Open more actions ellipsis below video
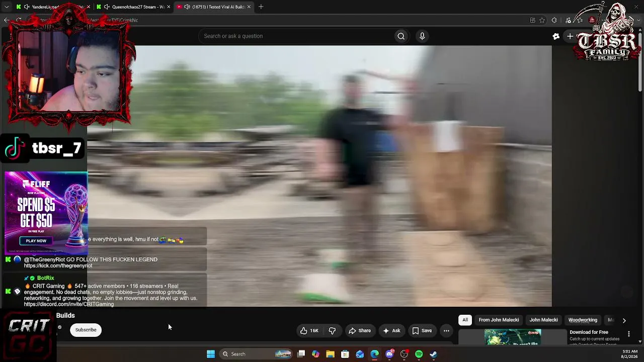The height and width of the screenshot is (362, 644). (446, 331)
